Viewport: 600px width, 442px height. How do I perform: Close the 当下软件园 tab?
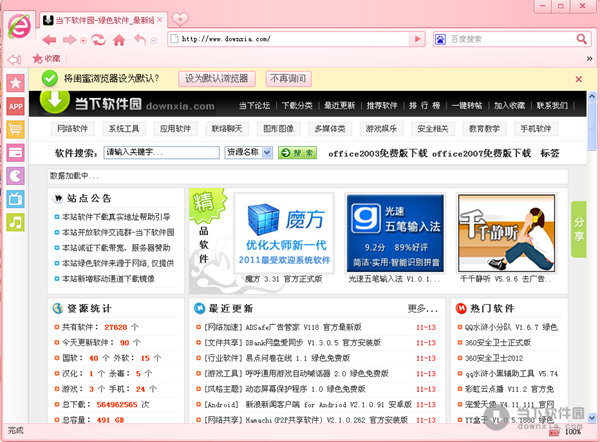(160, 20)
